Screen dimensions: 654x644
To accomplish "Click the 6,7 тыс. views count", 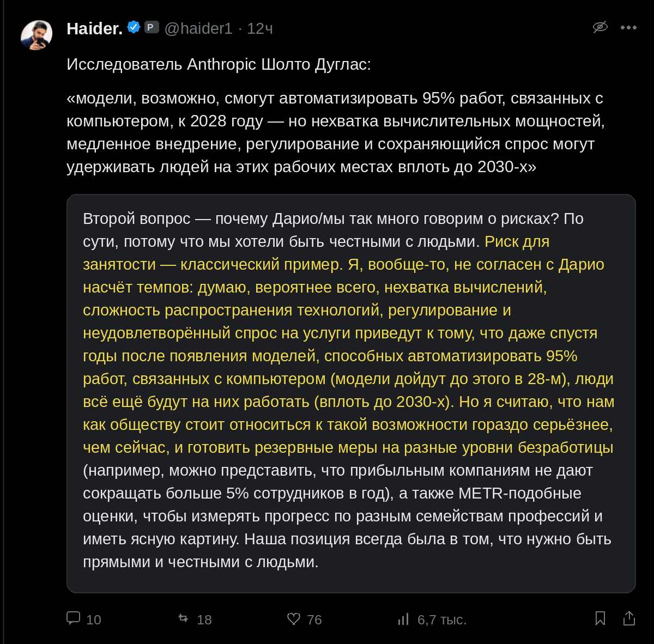I will point(442,619).
